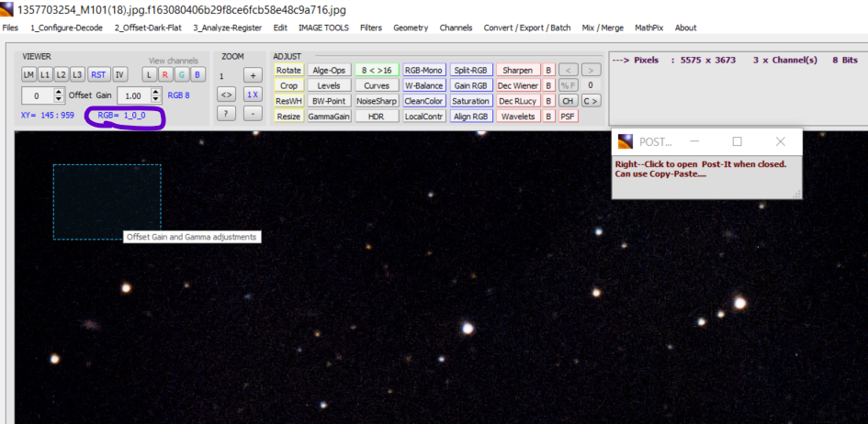Viewport: 868px width, 424px height.
Task: Decrease the Offset spinner value
Action: point(59,99)
